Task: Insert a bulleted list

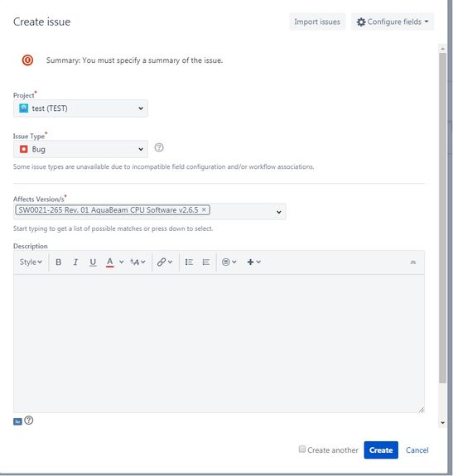Action: pos(189,262)
